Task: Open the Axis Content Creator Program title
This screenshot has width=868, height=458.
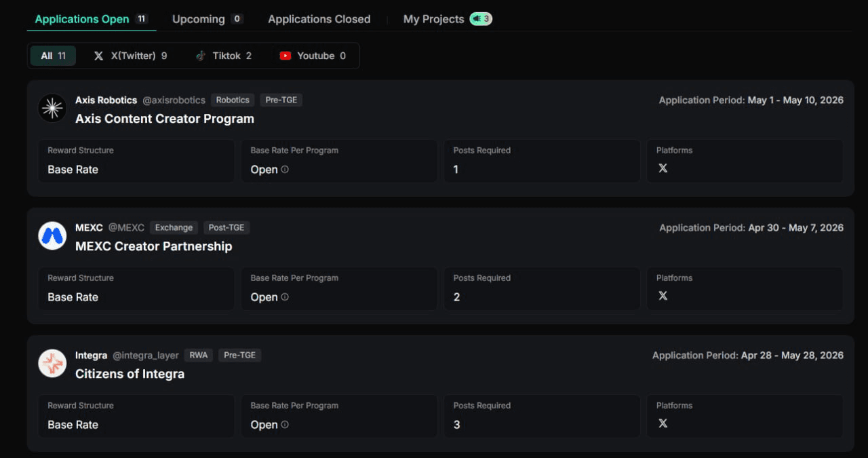Action: click(165, 119)
